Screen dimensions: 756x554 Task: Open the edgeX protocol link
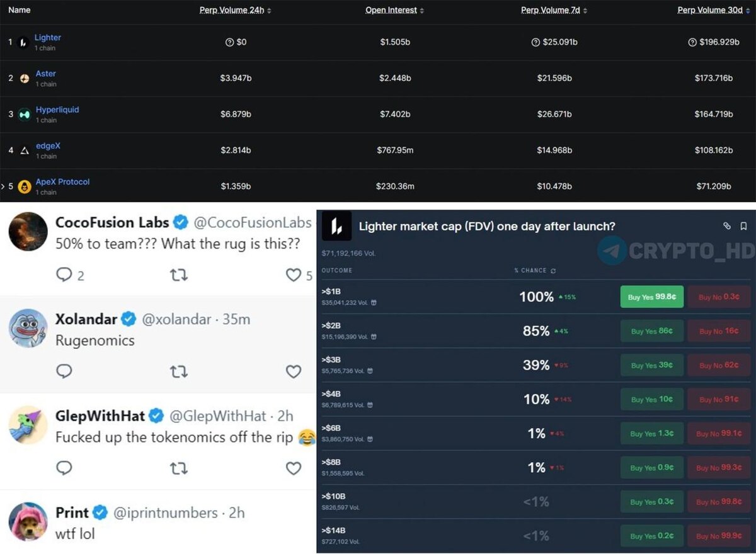[48, 146]
